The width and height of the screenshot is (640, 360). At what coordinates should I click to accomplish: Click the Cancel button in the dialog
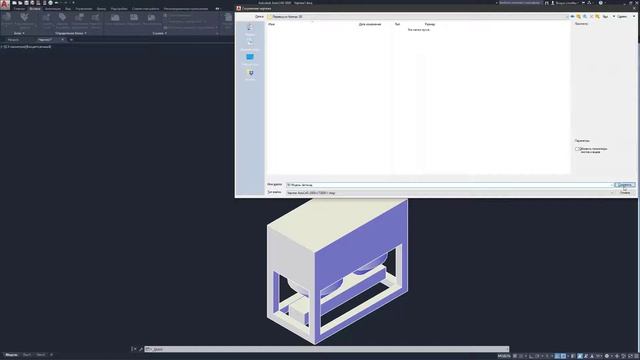pyautogui.click(x=625, y=193)
